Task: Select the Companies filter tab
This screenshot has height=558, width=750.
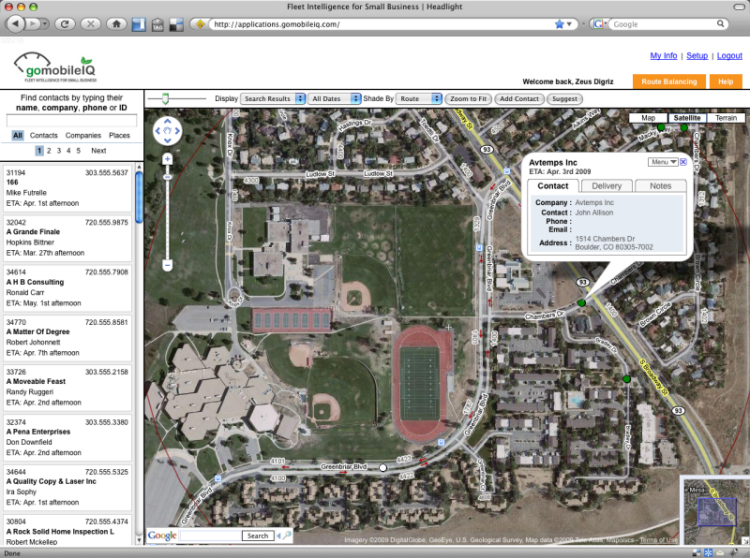Action: pos(83,135)
